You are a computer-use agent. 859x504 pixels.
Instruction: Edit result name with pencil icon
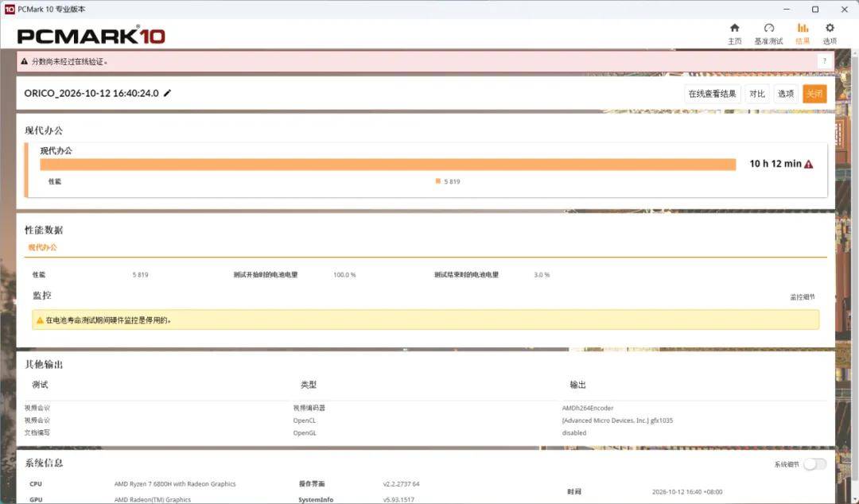pos(168,93)
